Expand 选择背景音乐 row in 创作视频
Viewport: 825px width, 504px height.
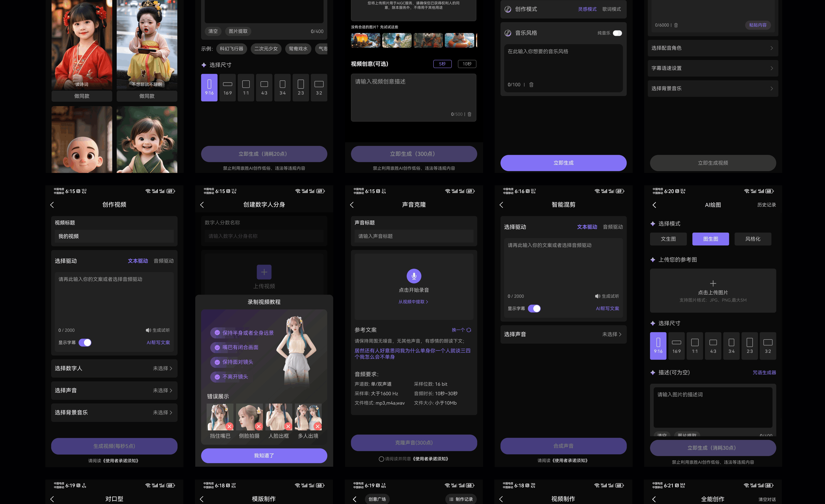click(x=114, y=413)
